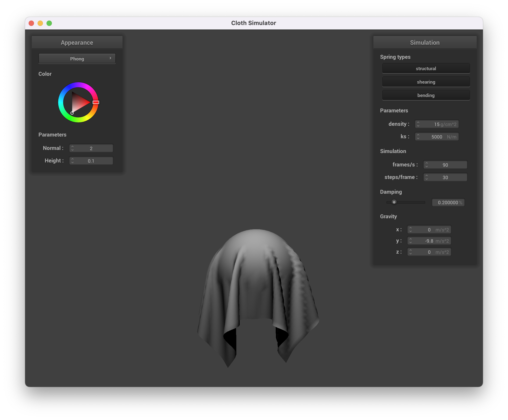
Task: Toggle the structural spring type
Action: tap(426, 68)
